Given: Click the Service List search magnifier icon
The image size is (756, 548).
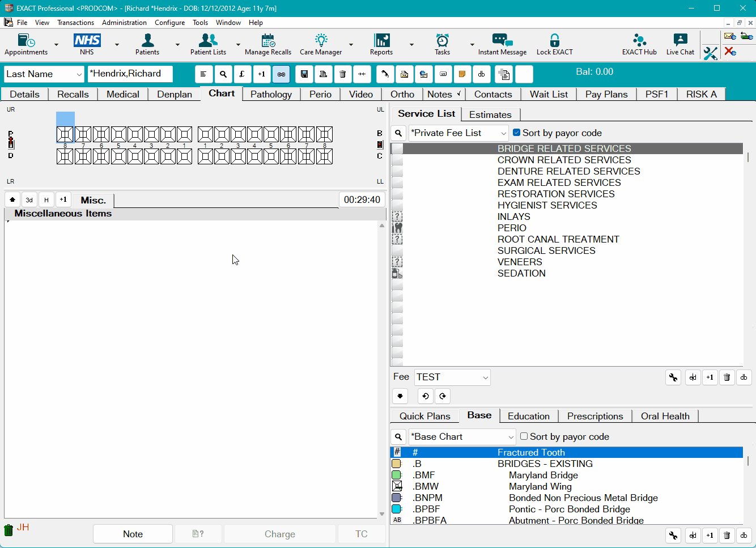Looking at the screenshot, I should click(398, 133).
